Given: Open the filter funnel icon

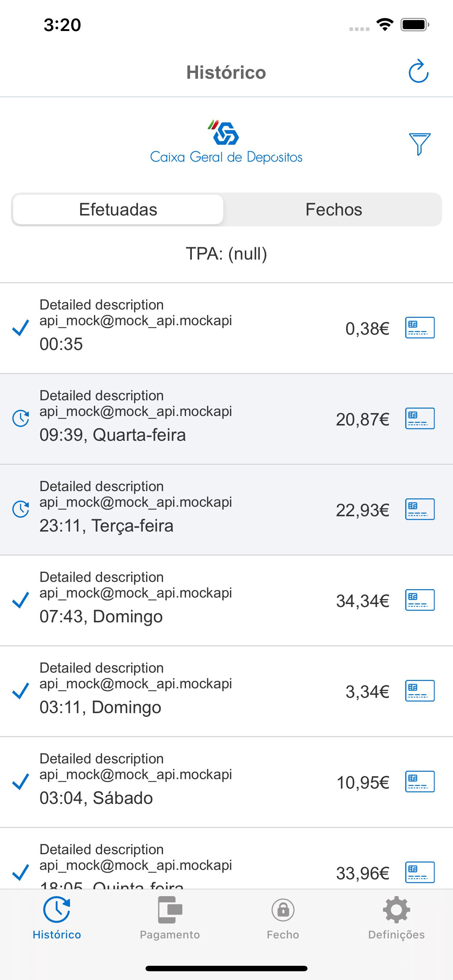Looking at the screenshot, I should point(419,144).
